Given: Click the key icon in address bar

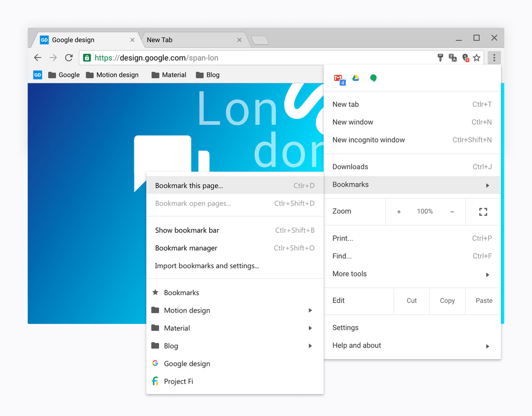Looking at the screenshot, I should tap(440, 58).
